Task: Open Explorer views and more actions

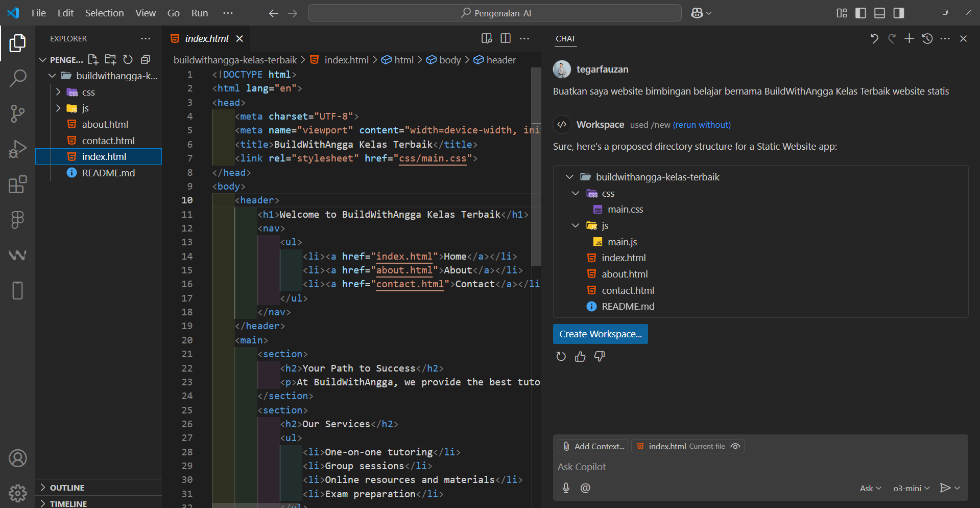Action: (146, 39)
